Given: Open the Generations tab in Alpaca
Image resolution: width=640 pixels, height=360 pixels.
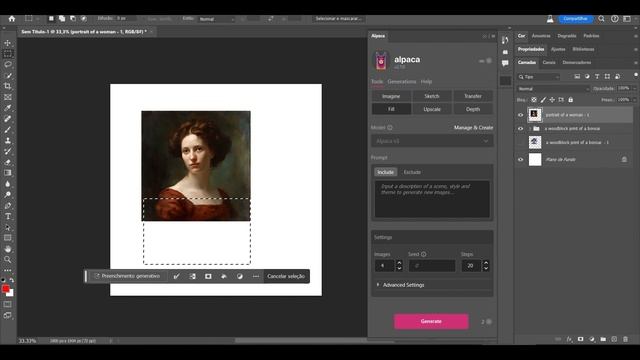Looking at the screenshot, I should 402,82.
